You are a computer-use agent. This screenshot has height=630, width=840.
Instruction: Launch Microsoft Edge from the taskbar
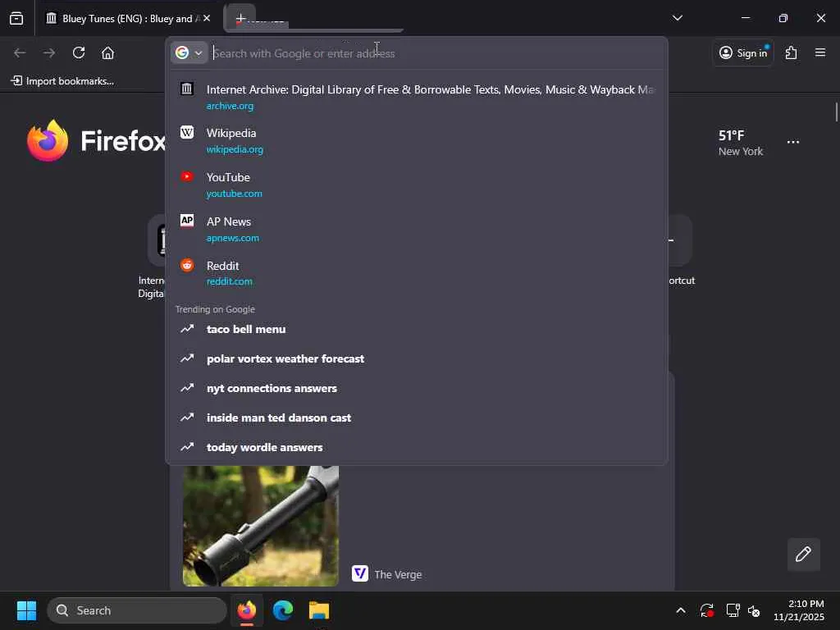coord(283,610)
